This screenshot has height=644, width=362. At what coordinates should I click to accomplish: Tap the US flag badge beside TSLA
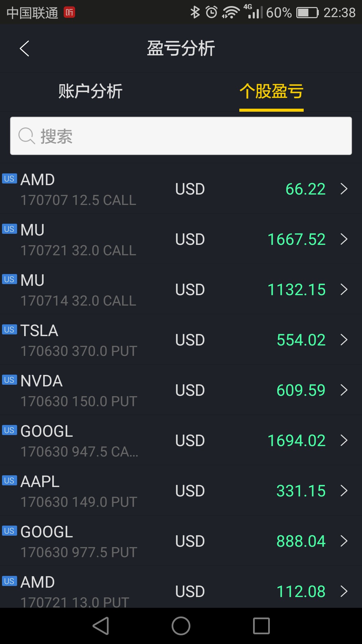(9, 329)
